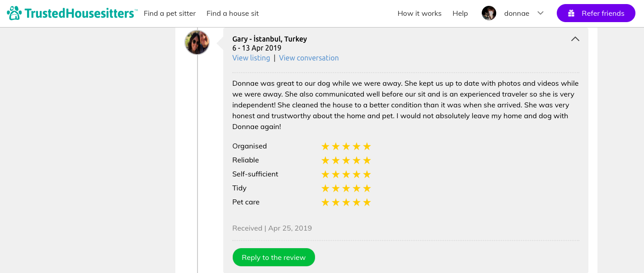This screenshot has height=273, width=644.
Task: Collapse the review with the chevron arrow
Action: click(x=575, y=39)
